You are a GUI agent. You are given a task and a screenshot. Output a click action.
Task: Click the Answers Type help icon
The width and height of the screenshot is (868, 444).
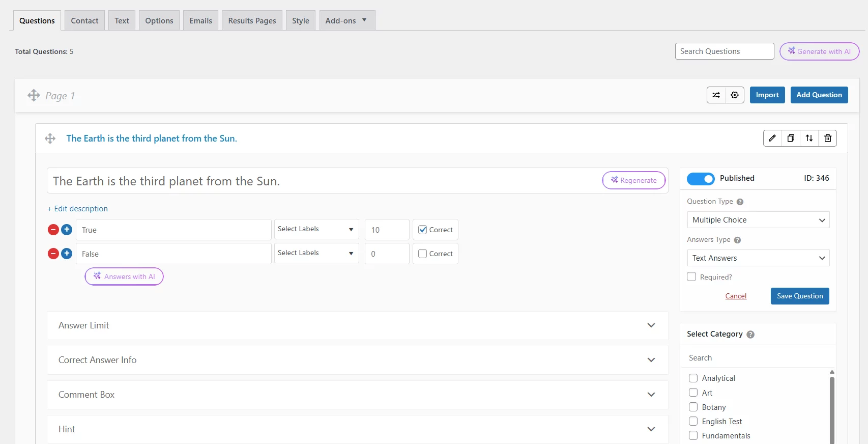point(737,240)
